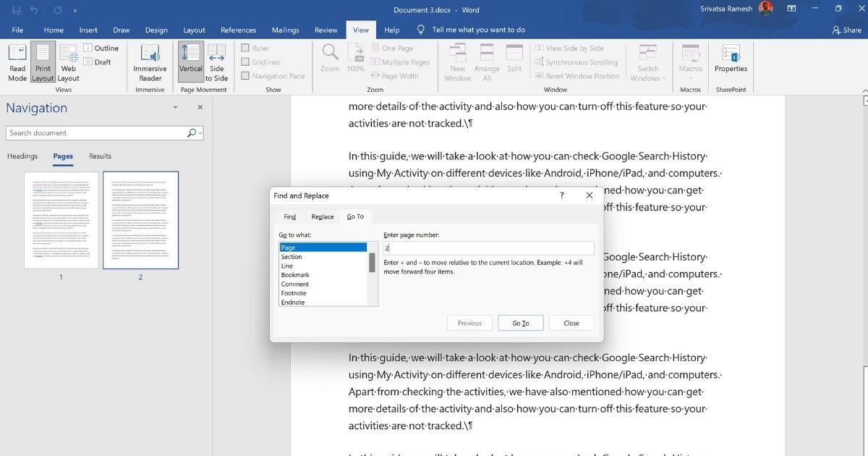
Task: Click Arrange All windows
Action: [487, 62]
